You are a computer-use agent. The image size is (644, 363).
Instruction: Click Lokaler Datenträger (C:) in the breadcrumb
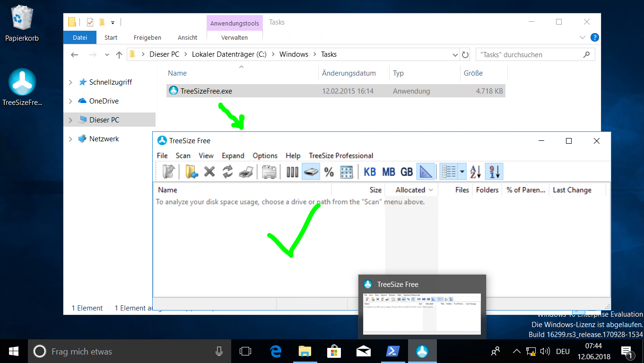point(229,54)
